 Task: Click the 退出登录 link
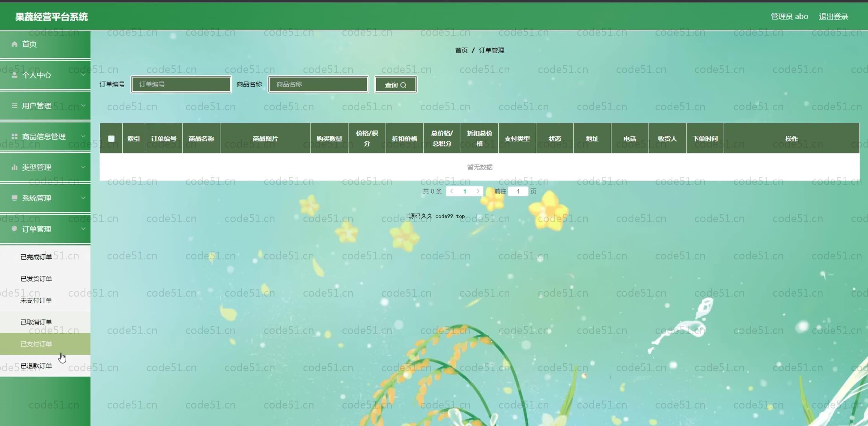(833, 17)
